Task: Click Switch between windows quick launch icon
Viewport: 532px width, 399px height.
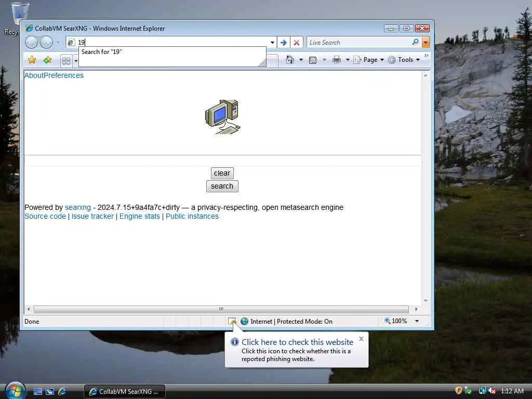Action: point(50,392)
